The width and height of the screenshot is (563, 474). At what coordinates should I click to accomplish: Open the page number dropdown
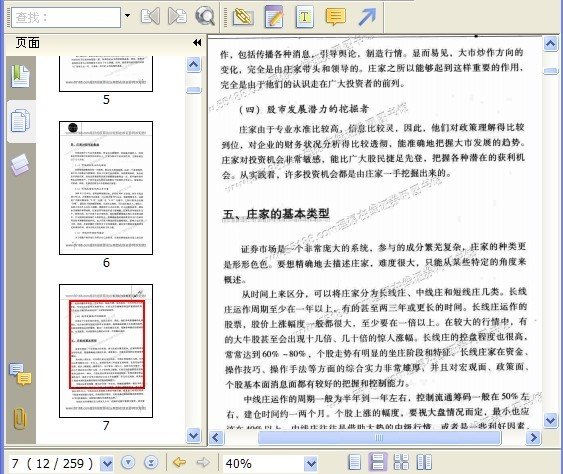pos(107,464)
